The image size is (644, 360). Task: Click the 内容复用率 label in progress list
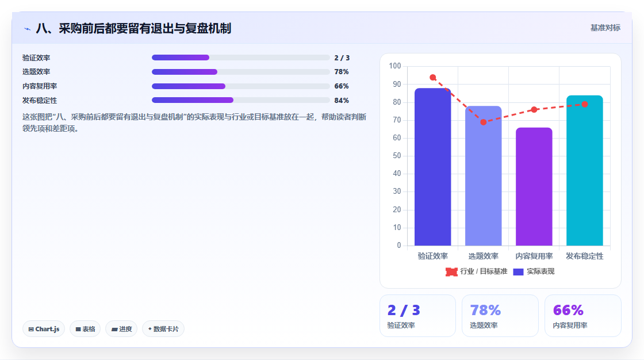click(40, 86)
